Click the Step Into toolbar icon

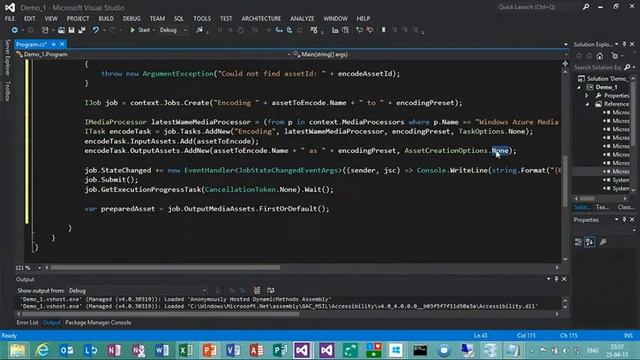[279, 30]
